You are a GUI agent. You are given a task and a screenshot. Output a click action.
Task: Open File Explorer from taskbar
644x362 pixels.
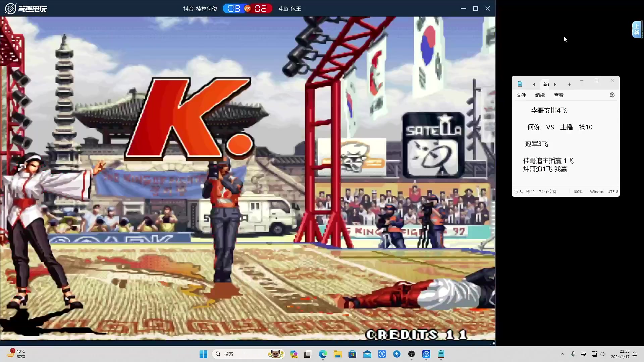pyautogui.click(x=337, y=354)
